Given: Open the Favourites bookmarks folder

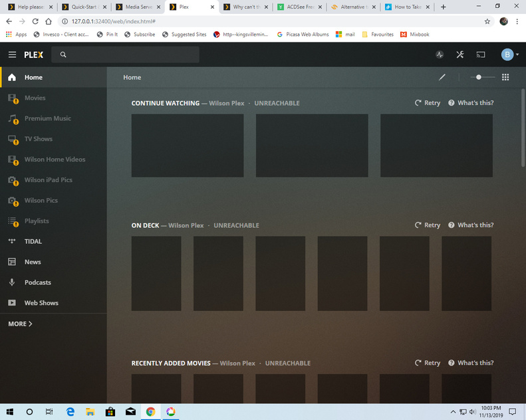Looking at the screenshot, I should tap(378, 34).
